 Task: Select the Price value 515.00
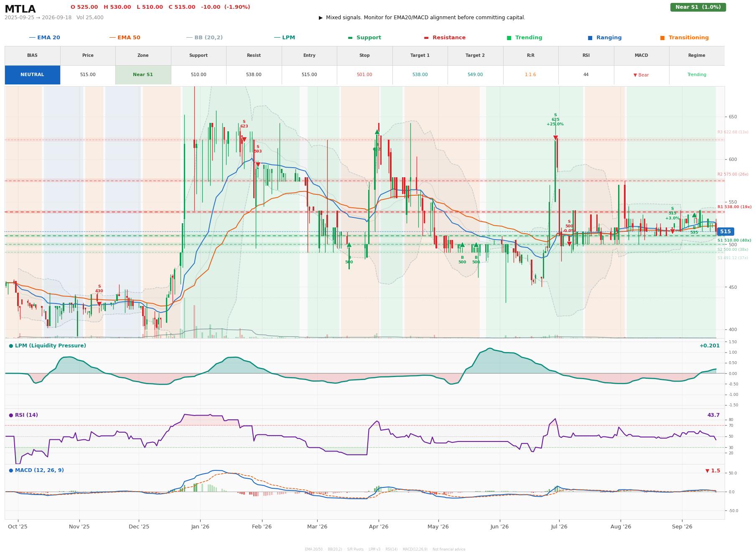click(88, 75)
